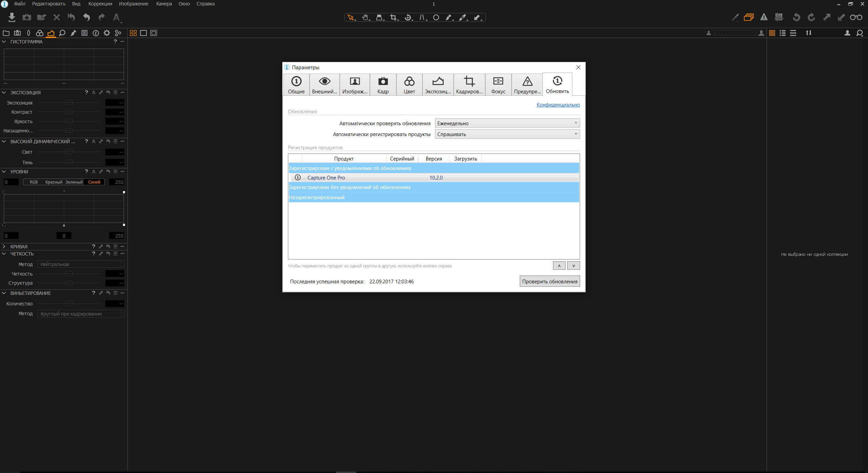The width and height of the screenshot is (868, 473).
Task: Select the Rotate cursor tool
Action: [408, 17]
